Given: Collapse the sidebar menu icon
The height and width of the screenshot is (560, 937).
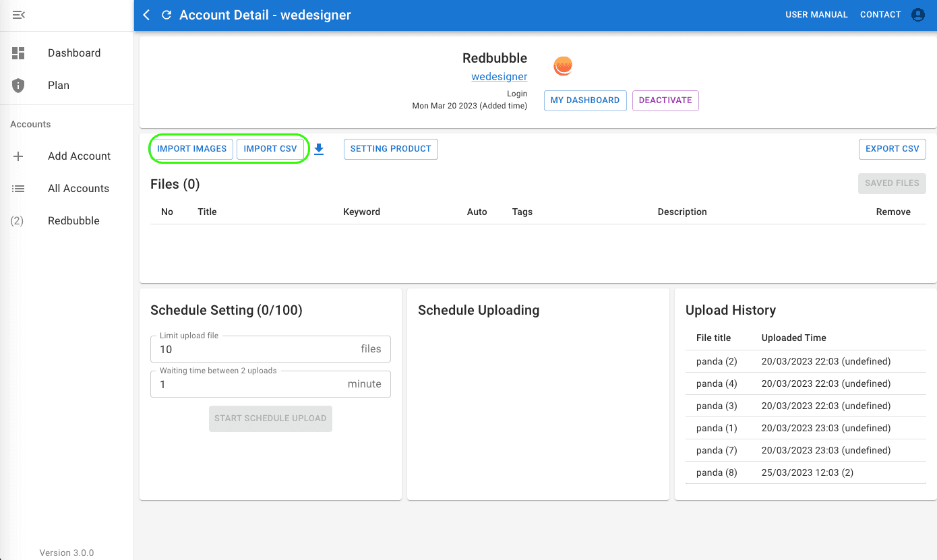Looking at the screenshot, I should pyautogui.click(x=18, y=15).
